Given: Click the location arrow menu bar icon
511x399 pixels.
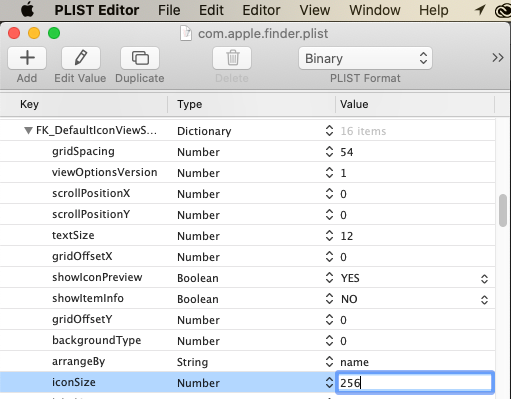Looking at the screenshot, I should coord(480,10).
